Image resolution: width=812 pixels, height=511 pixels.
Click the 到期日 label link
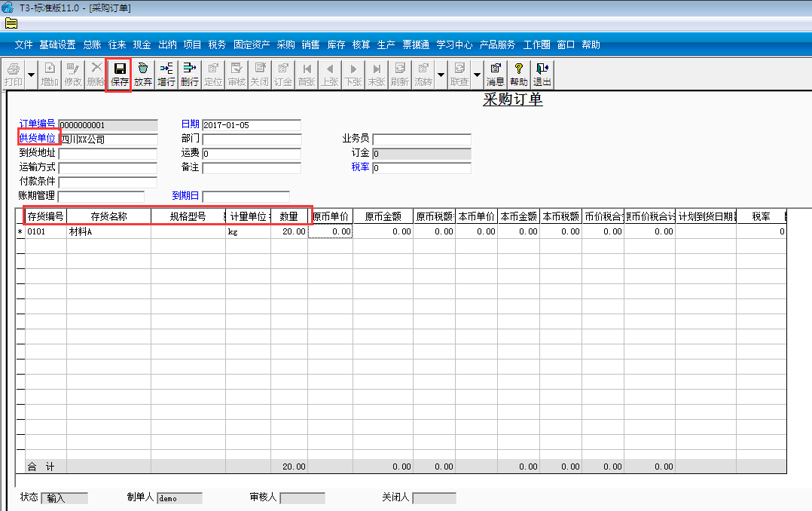[185, 196]
